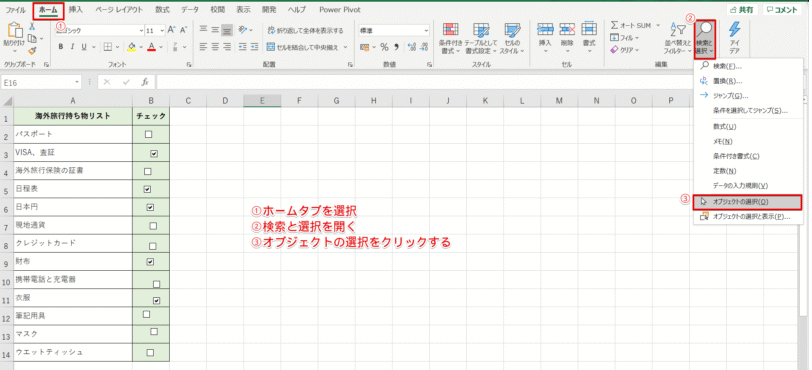Expand the Merge and Center (セルを結合して中央揃え) dropdown arrow
The height and width of the screenshot is (370, 812).
click(x=344, y=47)
